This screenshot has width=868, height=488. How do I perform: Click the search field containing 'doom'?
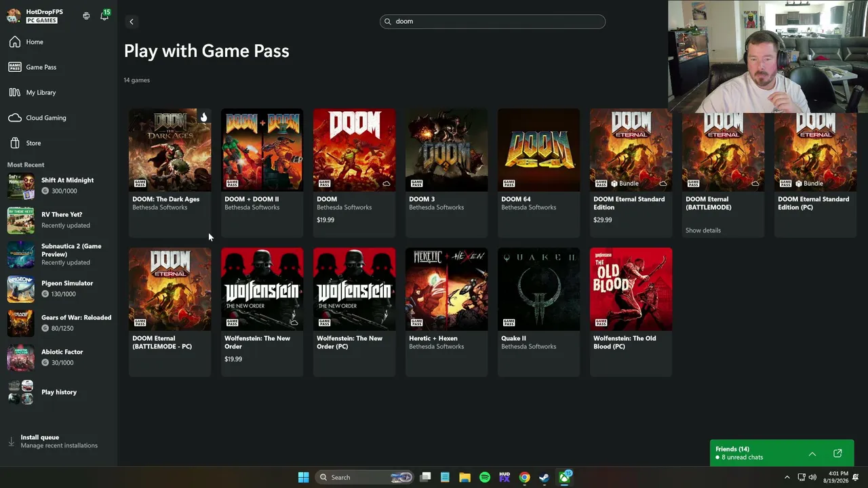(492, 22)
